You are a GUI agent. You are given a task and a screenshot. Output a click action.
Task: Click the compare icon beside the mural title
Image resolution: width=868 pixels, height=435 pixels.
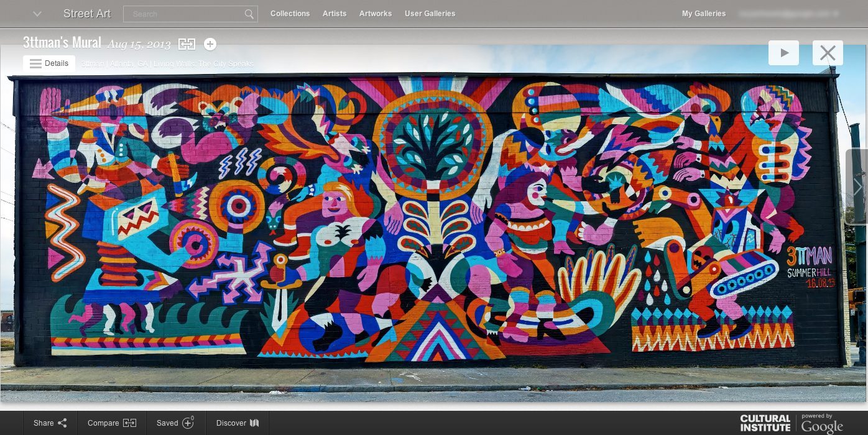tap(187, 44)
